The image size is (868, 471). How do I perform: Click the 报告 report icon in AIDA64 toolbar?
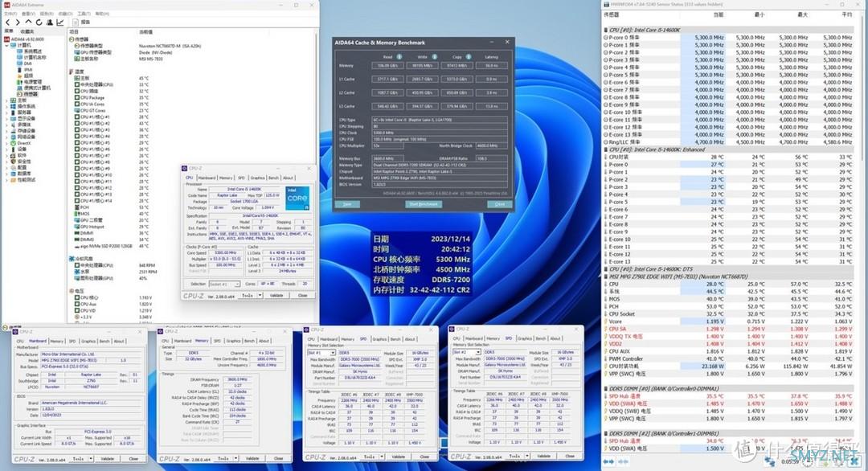pyautogui.click(x=76, y=23)
